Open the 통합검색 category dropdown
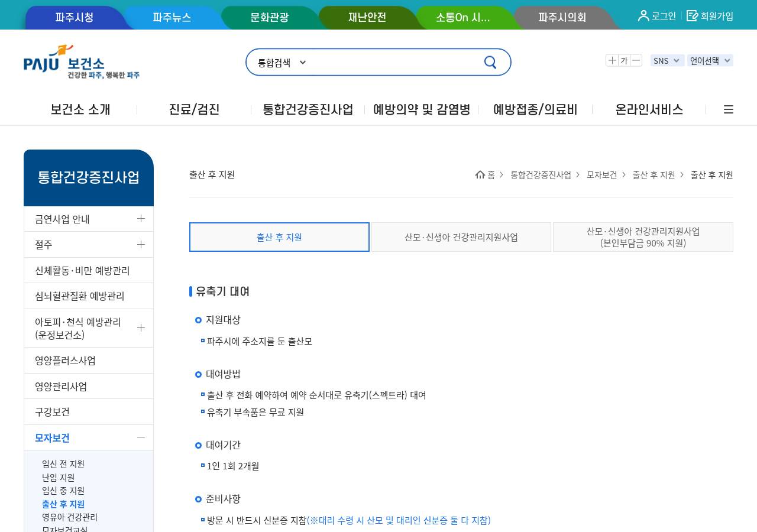The width and height of the screenshot is (757, 532). [282, 62]
